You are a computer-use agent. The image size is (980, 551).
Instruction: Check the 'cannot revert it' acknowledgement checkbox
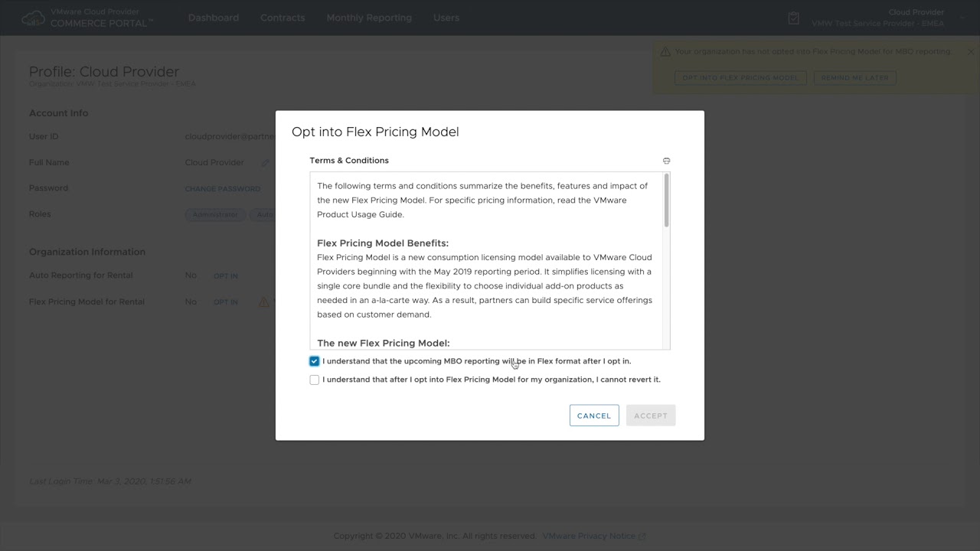[x=314, y=380]
